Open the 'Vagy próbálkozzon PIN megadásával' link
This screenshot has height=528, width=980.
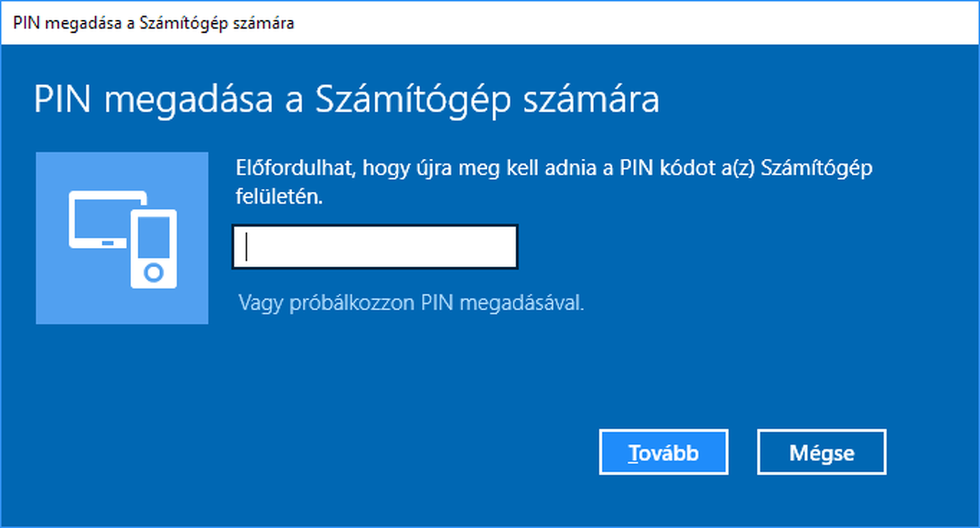point(411,303)
